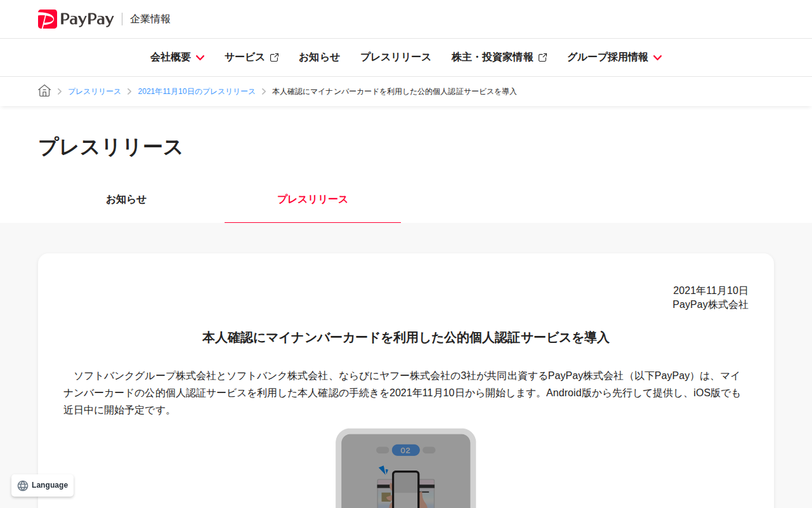Click the home icon in the breadcrumb

pos(44,91)
